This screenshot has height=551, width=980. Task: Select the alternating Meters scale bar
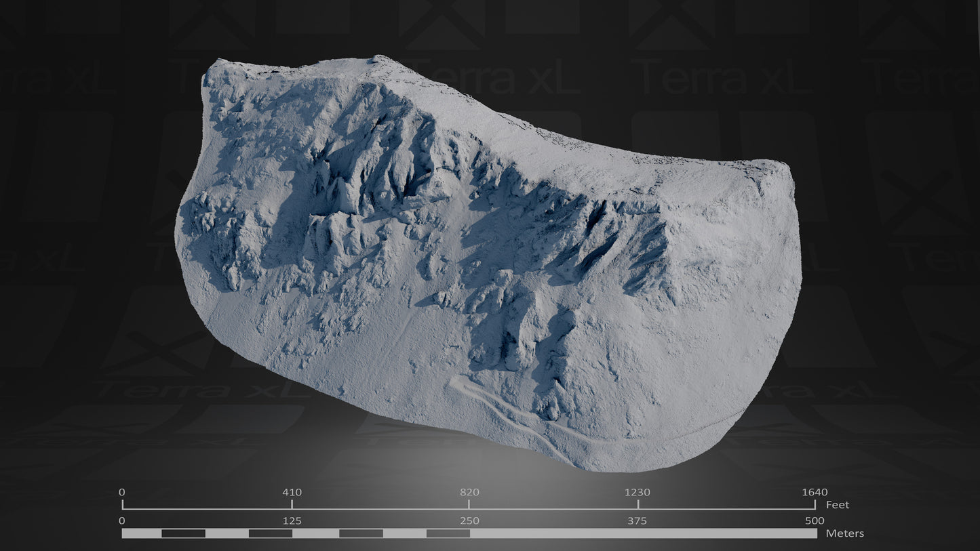(x=468, y=534)
